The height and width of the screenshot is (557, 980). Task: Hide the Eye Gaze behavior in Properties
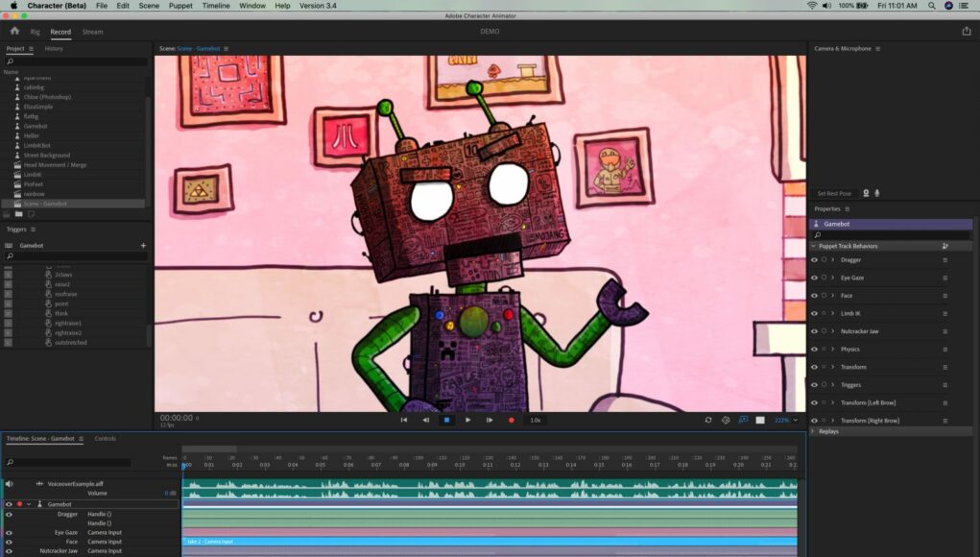(x=814, y=278)
